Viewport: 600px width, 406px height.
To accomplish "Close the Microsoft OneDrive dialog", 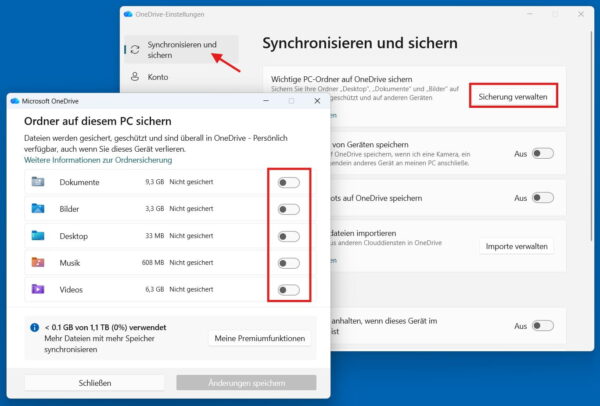I will (x=317, y=101).
